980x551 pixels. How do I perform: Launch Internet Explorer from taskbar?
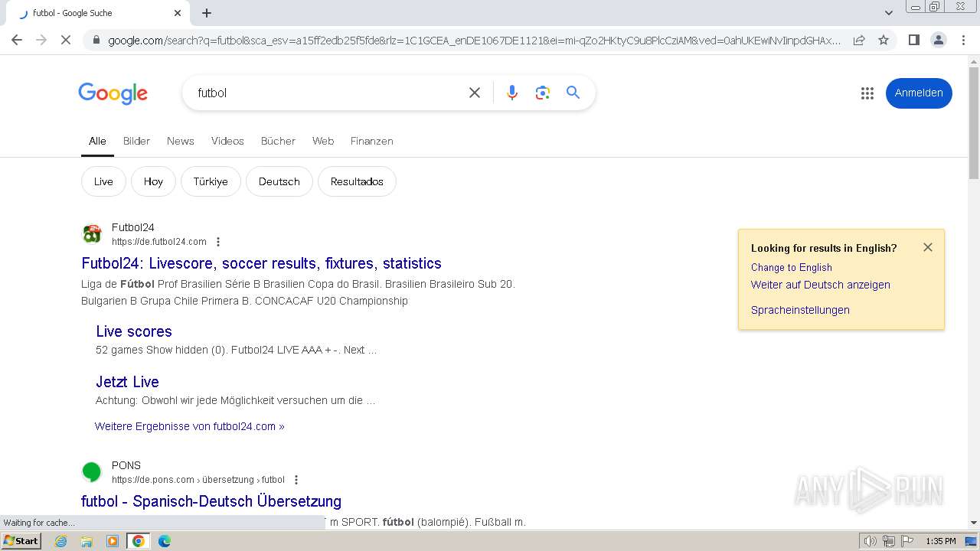pyautogui.click(x=61, y=541)
